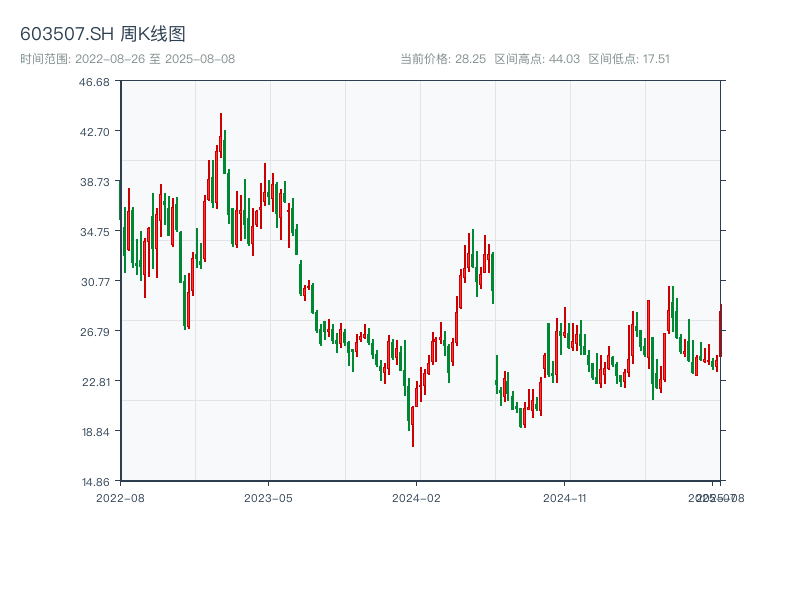Select the last candlestick at the right edge
Screen dimensions: 800x600
pyautogui.click(x=720, y=330)
